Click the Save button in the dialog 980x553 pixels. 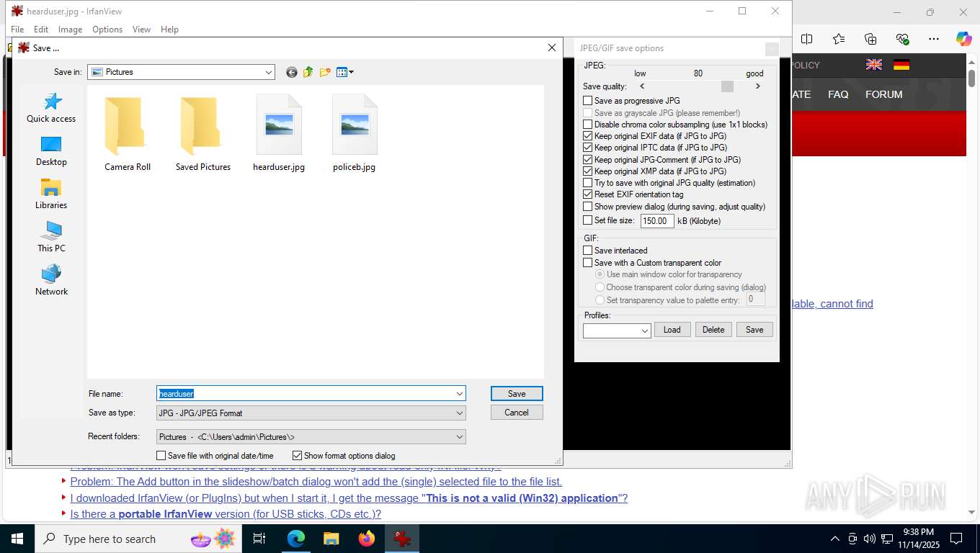pos(517,394)
